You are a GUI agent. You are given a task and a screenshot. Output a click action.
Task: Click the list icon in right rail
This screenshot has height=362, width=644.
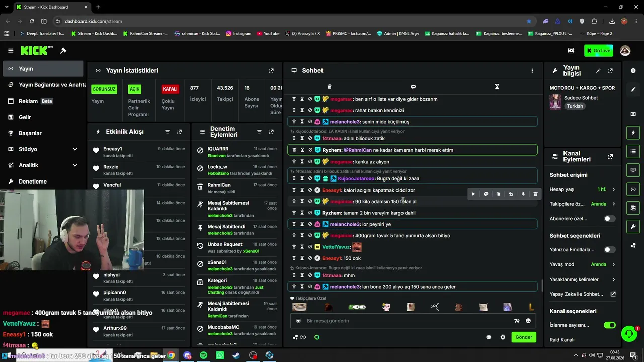(x=633, y=151)
